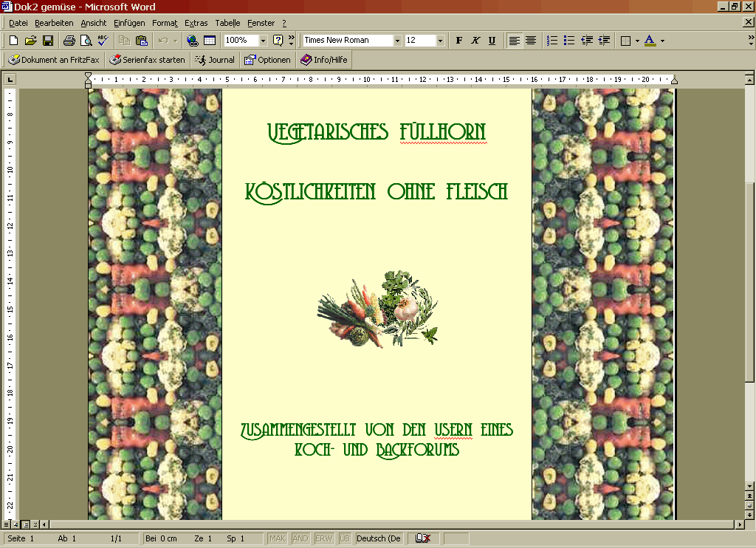Click the Insert Table icon
Viewport: 756px width, 548px height.
tap(210, 41)
